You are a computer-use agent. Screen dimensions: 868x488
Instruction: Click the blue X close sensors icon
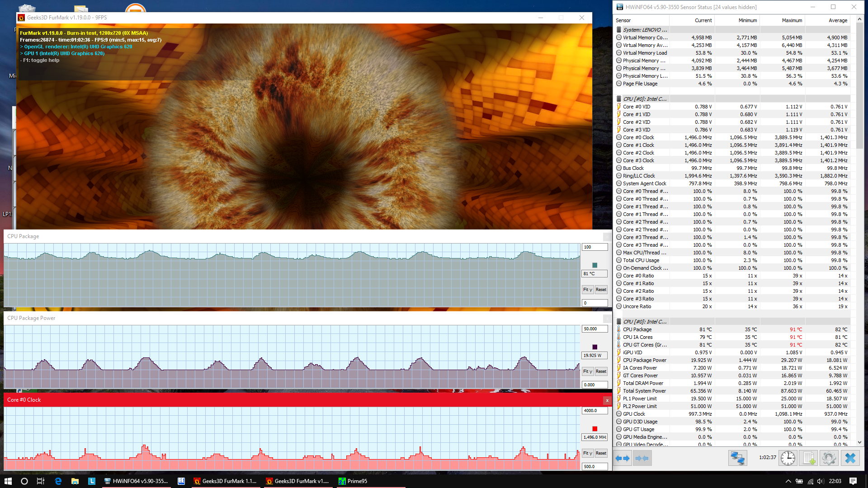[x=850, y=458]
